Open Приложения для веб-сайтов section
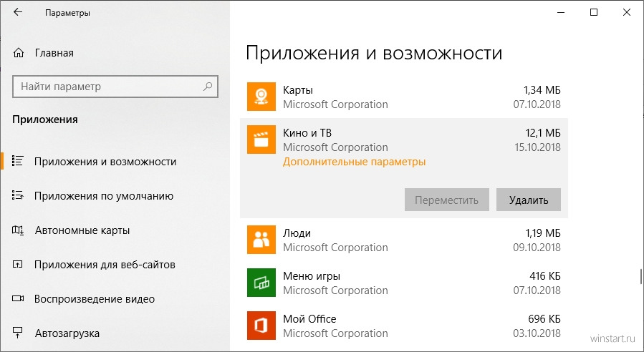This screenshot has width=644, height=352. coord(105,265)
